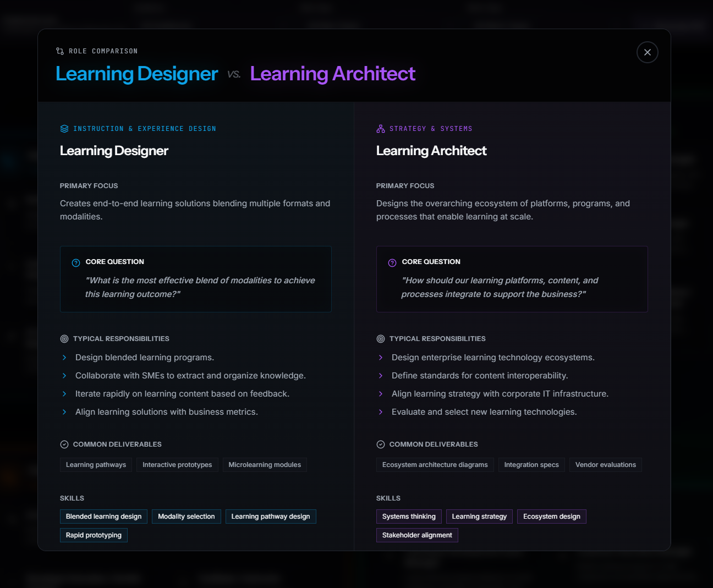The width and height of the screenshot is (713, 588).
Task: Click the checkmark icon for Learning Designer's Common Deliverables
Action: coord(64,444)
